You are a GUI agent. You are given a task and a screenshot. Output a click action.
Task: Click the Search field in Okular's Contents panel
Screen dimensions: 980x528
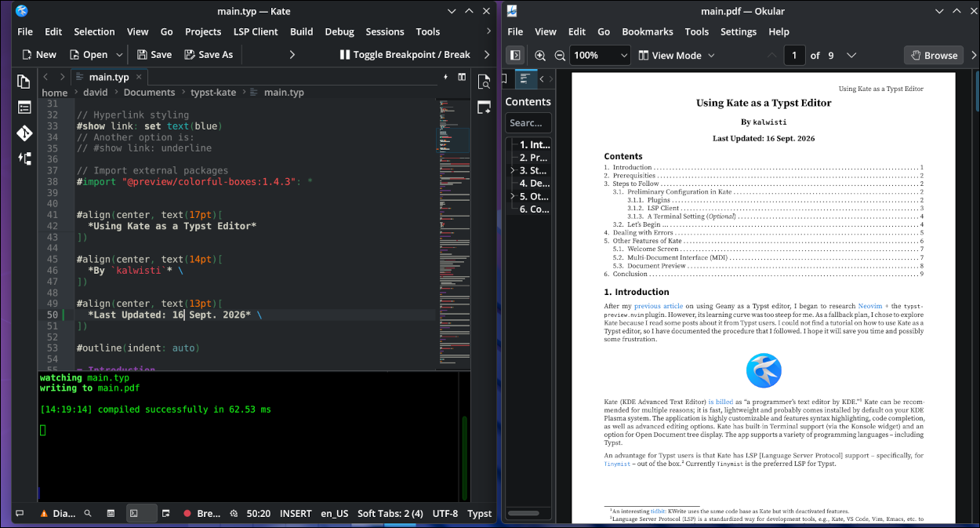pos(528,122)
